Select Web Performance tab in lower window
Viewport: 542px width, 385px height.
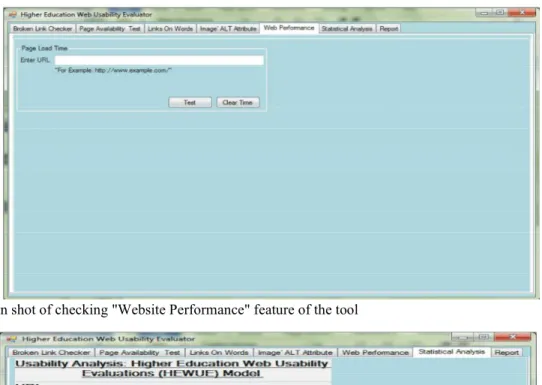tap(375, 353)
